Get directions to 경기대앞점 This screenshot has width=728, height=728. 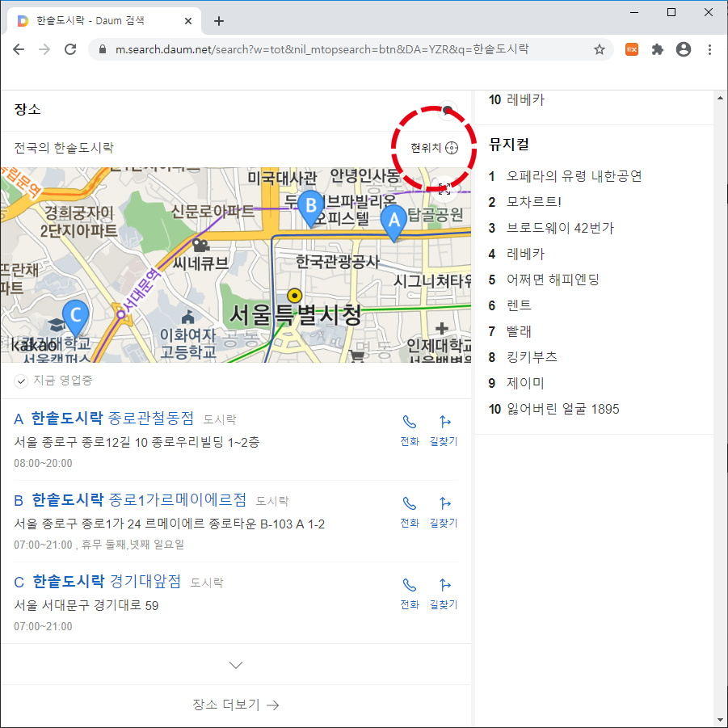pos(444,594)
